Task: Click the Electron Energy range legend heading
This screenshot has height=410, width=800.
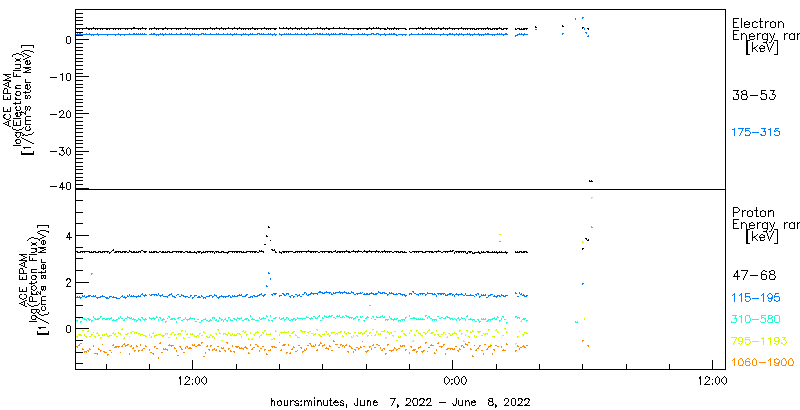Action: [x=765, y=36]
